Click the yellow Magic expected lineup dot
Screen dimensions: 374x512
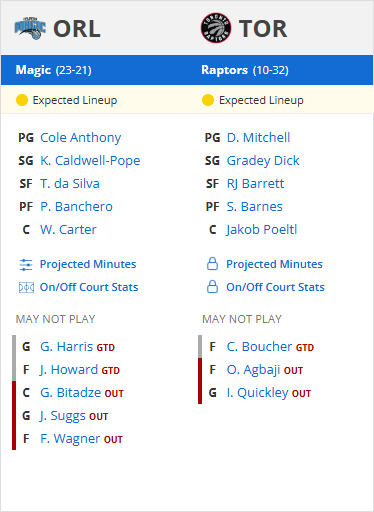coord(22,100)
